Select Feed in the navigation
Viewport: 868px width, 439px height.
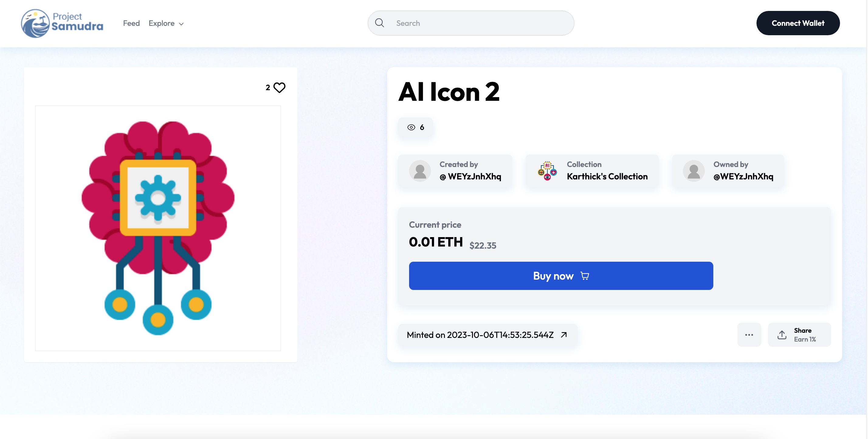131,23
